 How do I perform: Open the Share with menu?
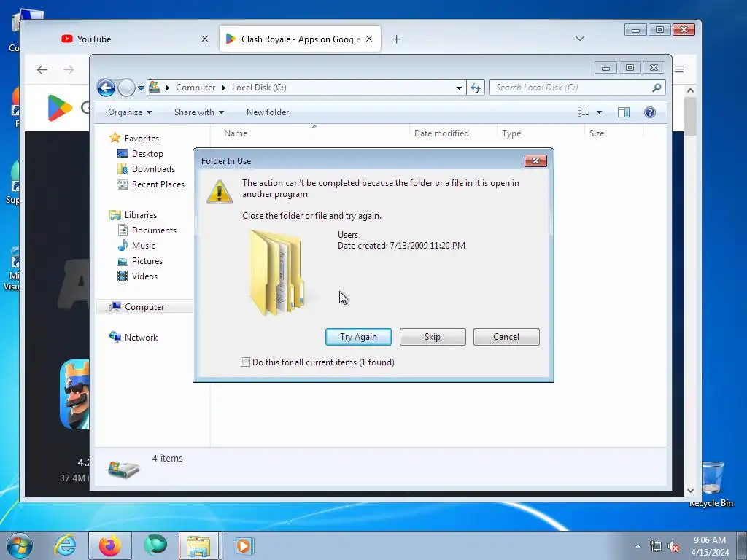199,112
